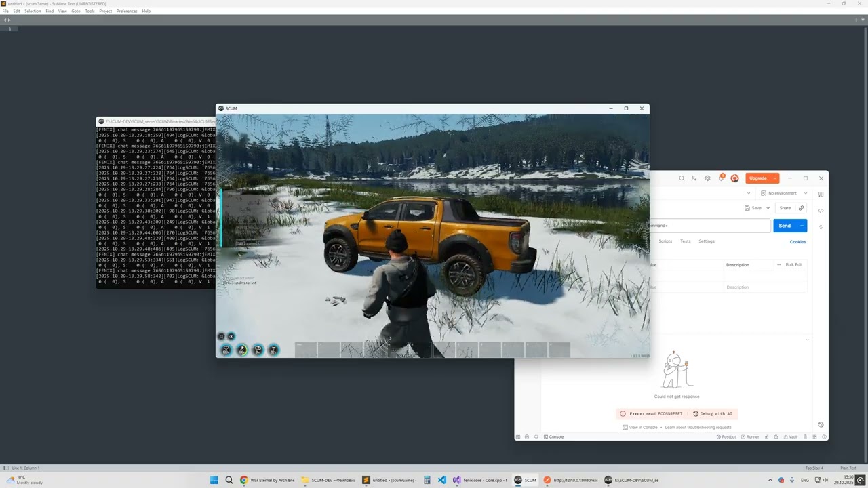Image resolution: width=868 pixels, height=488 pixels.
Task: Click the Send button in Postman
Action: point(785,226)
